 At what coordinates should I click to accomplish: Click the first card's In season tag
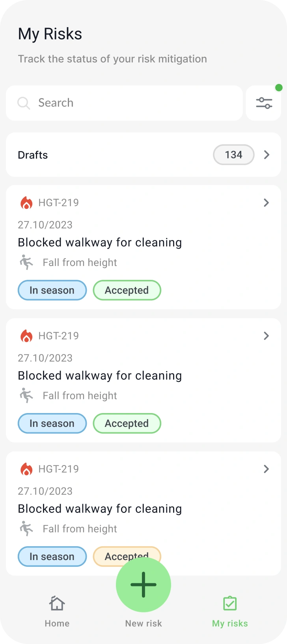point(52,290)
